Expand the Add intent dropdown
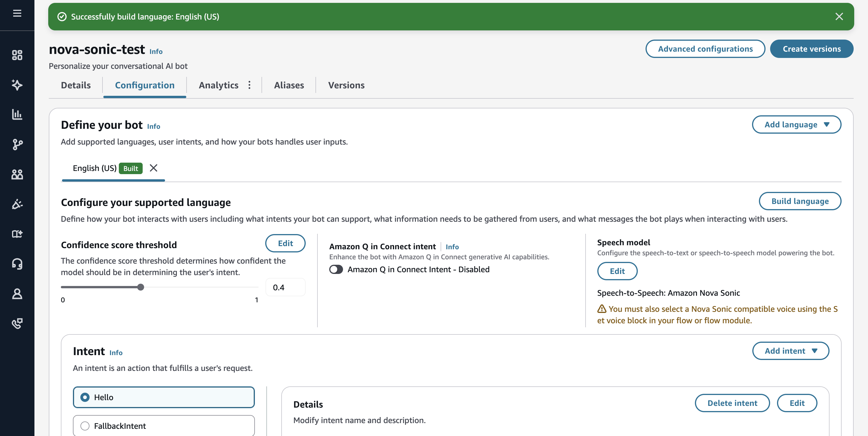The image size is (868, 436). pos(790,351)
